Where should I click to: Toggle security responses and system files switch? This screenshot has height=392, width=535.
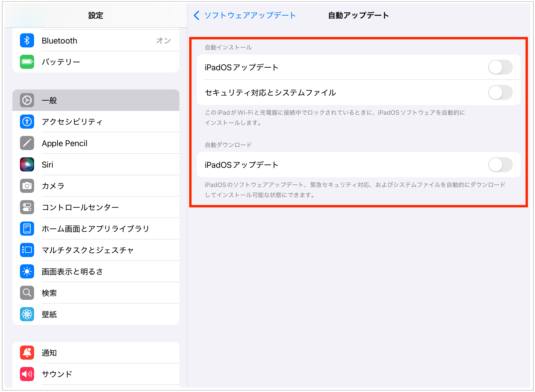point(500,93)
